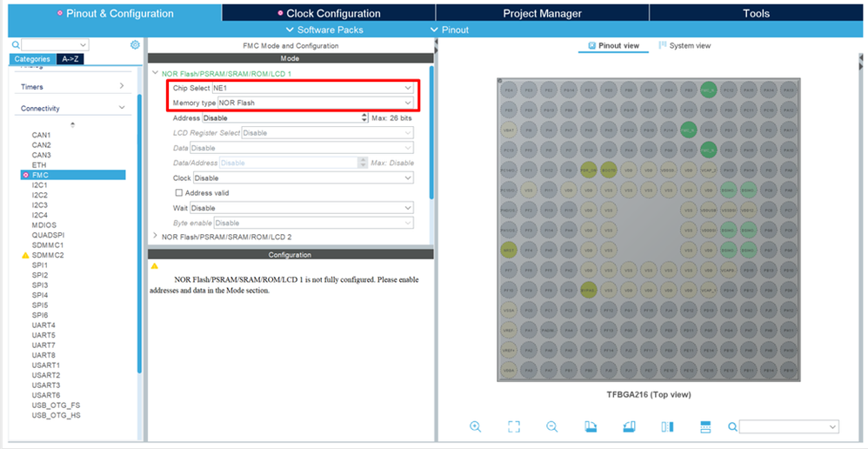Open the Memory type NOR Flash dropdown
The image size is (868, 449).
click(316, 103)
